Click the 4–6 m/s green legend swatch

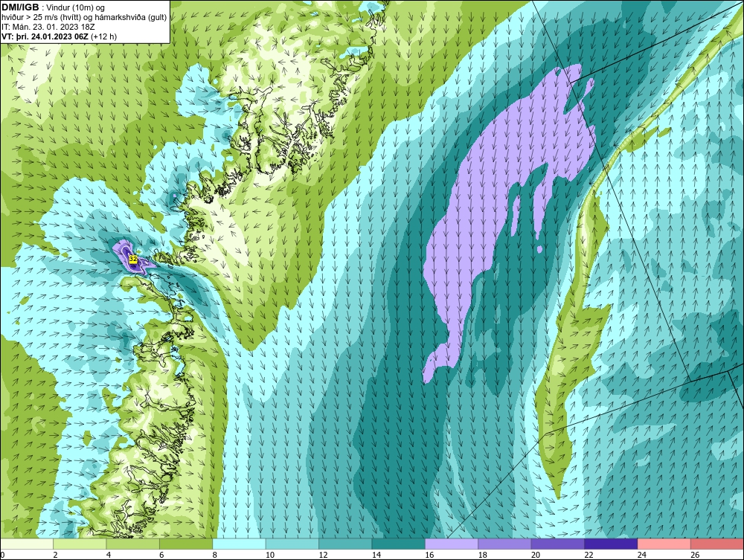pos(133,544)
